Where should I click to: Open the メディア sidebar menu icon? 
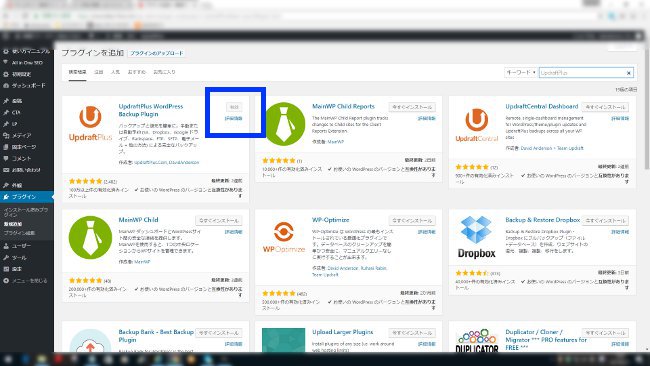[6, 136]
